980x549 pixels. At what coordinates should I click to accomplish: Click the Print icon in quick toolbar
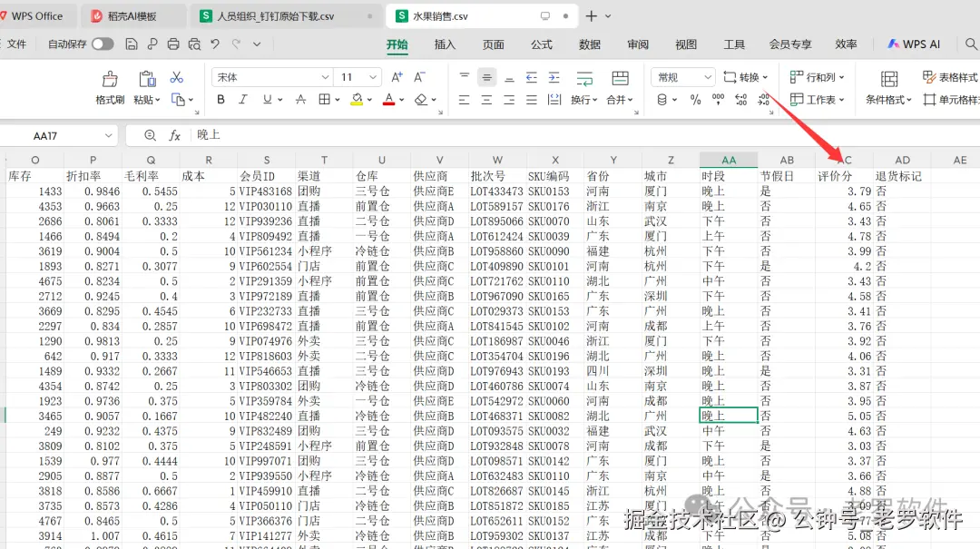pyautogui.click(x=173, y=44)
